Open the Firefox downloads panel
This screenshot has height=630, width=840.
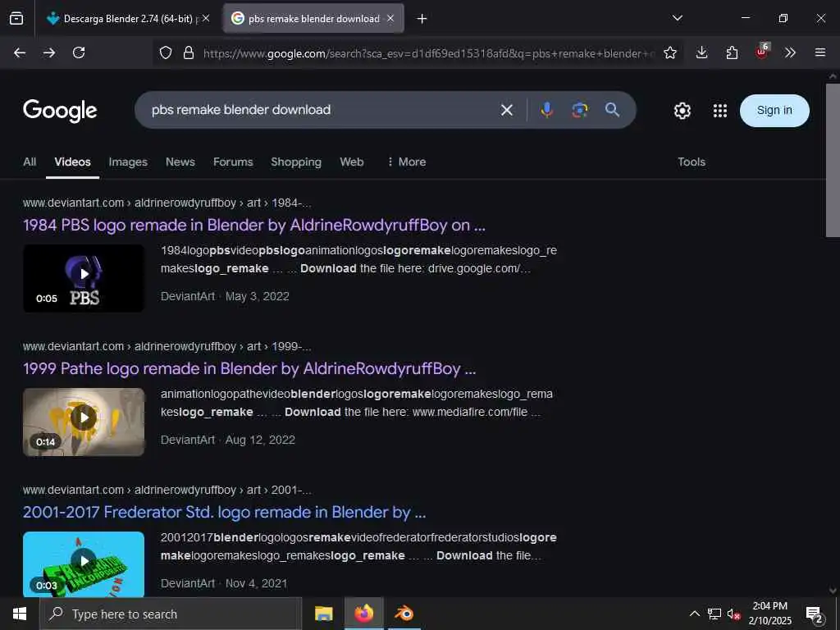click(701, 52)
